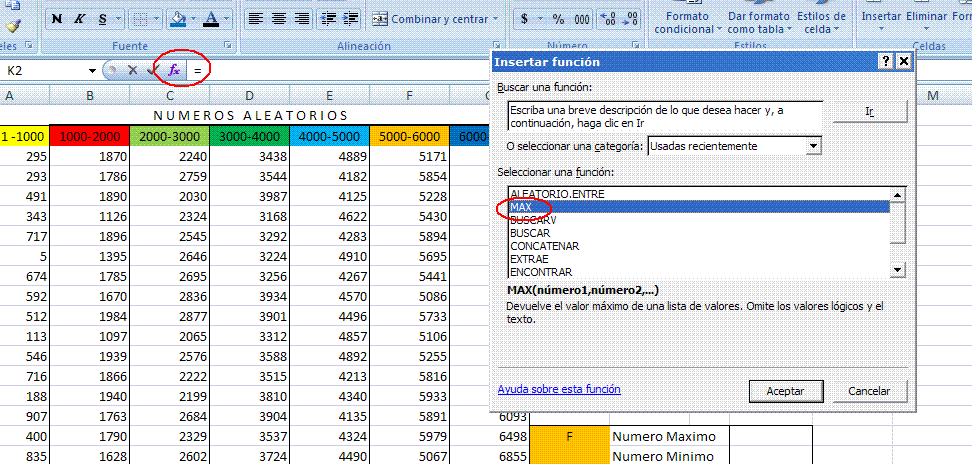
Task: Click the Cancelar button
Action: (869, 390)
